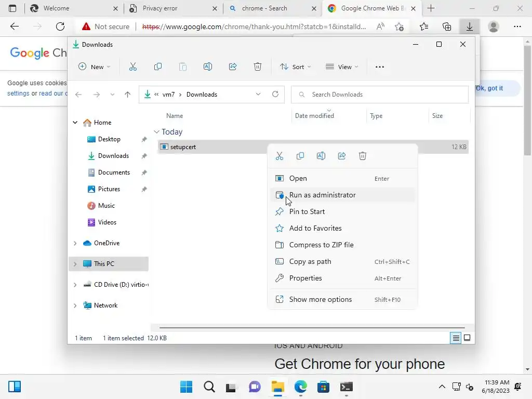
Task: Refresh the Downloads folder view
Action: point(275,95)
